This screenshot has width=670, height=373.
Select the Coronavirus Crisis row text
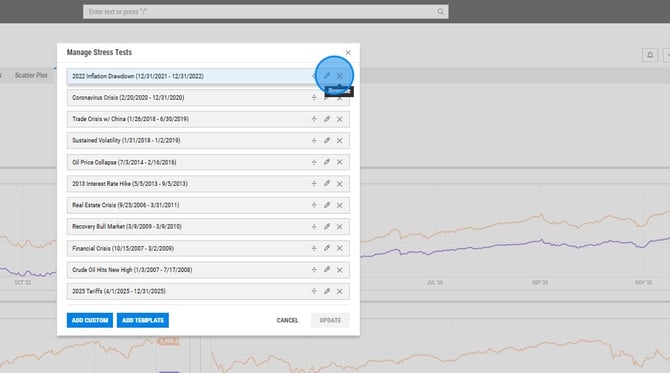click(128, 98)
